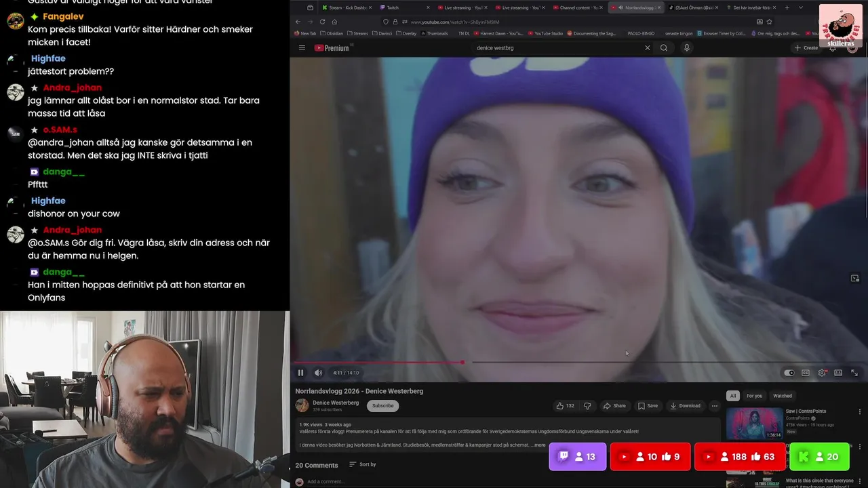Open the Davinci bookmark folder
The width and height of the screenshot is (868, 488).
(x=383, y=33)
